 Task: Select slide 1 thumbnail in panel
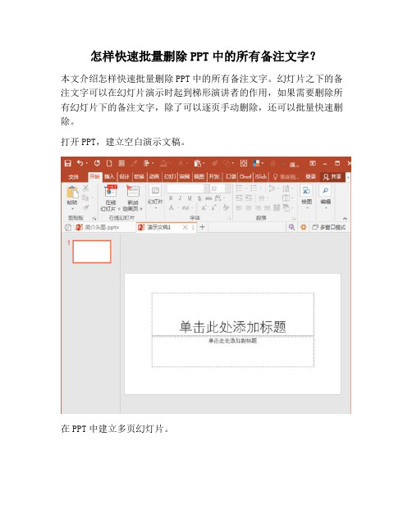92,252
